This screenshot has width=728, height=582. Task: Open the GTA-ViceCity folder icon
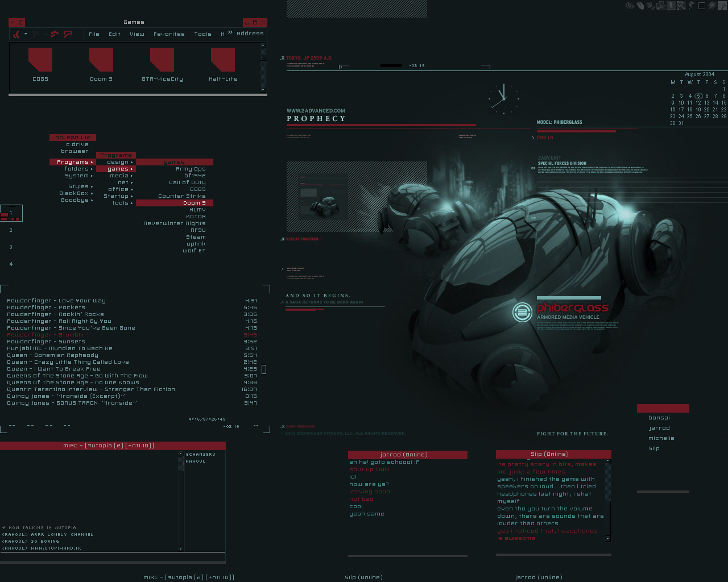point(162,60)
